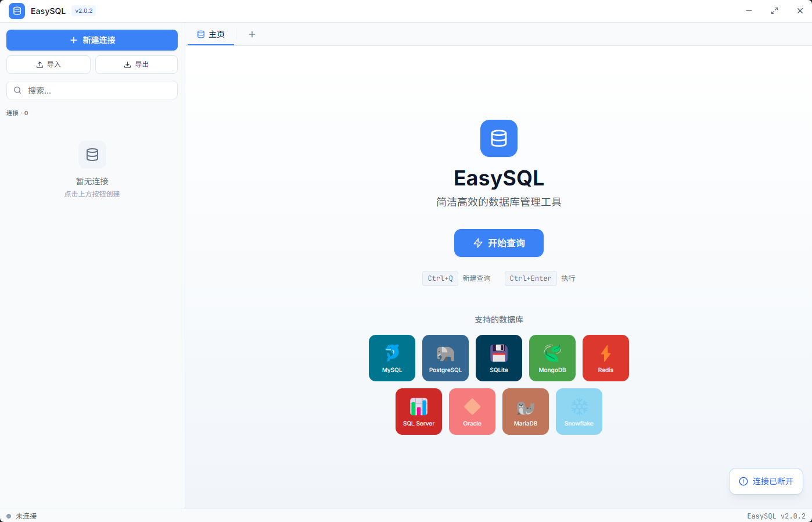Click the 连接已断开 status notification
Viewport: 812px width, 522px height.
766,481
